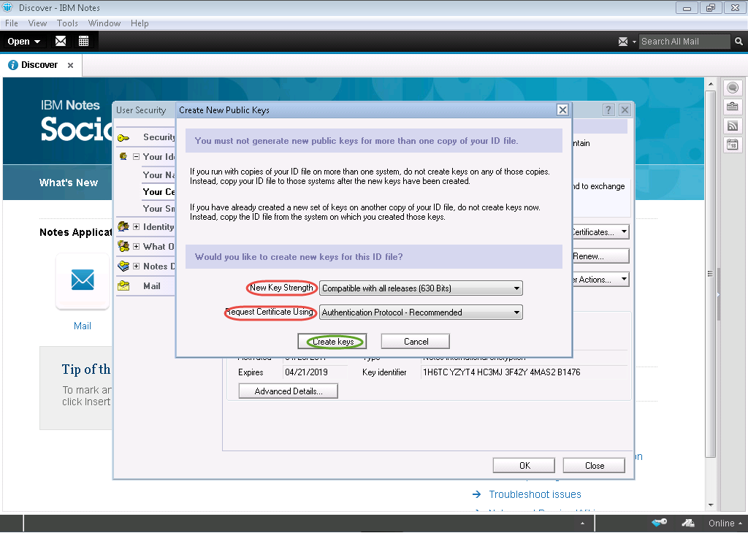Switch to the Discover tab
The height and width of the screenshot is (560, 748).
pyautogui.click(x=39, y=65)
